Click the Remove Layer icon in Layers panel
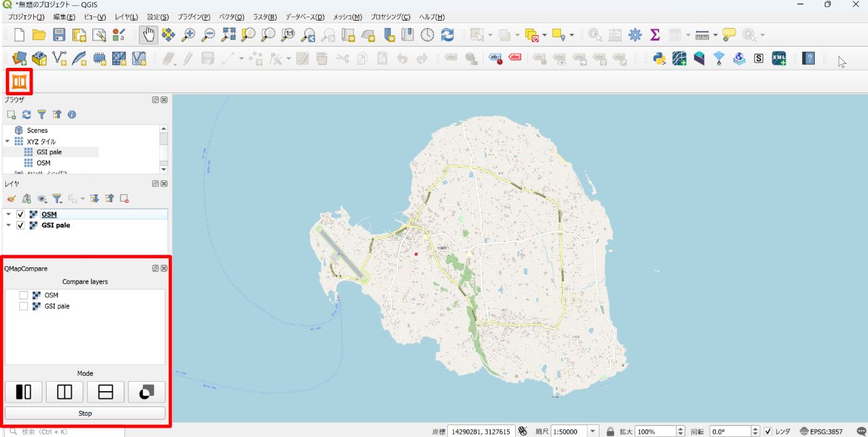 point(124,198)
